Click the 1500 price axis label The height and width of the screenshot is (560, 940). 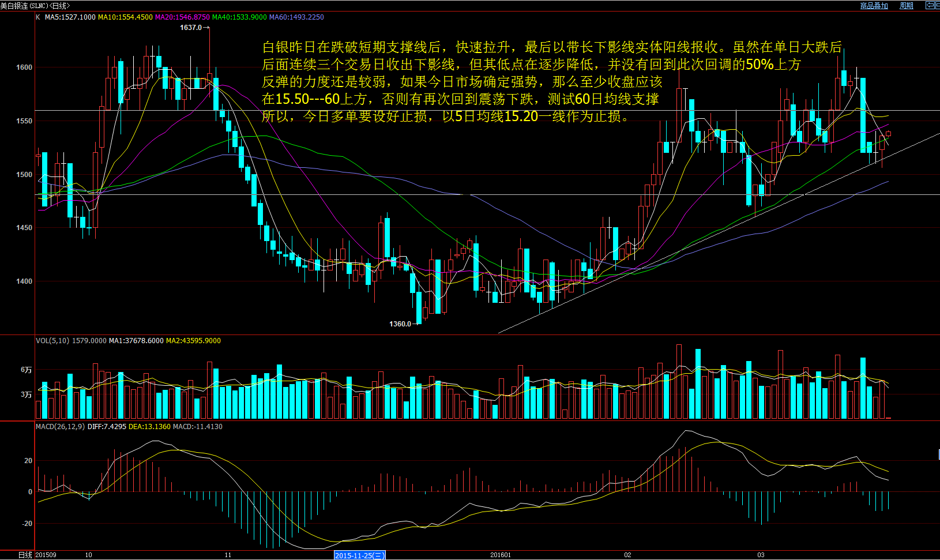click(24, 175)
